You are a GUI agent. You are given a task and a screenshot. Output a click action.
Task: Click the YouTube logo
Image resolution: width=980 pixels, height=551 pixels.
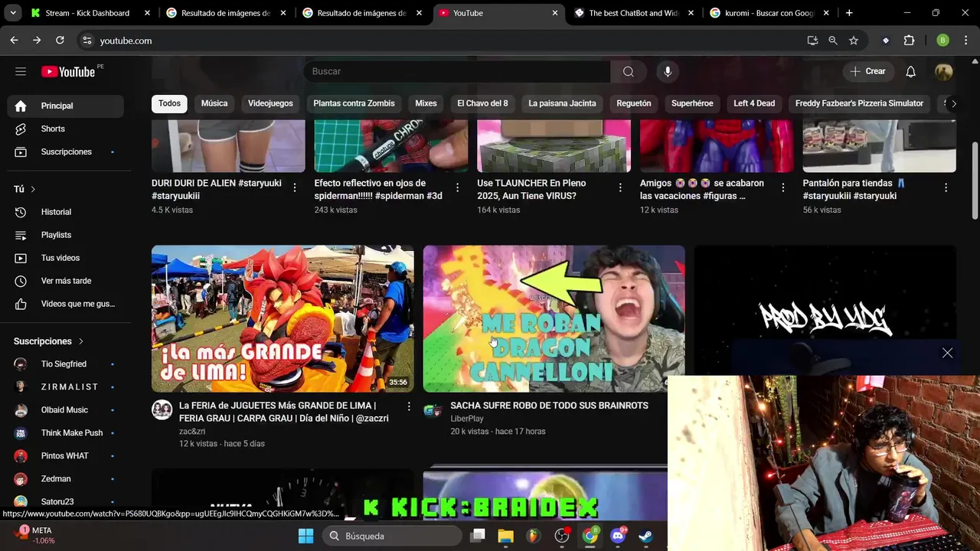pos(68,71)
